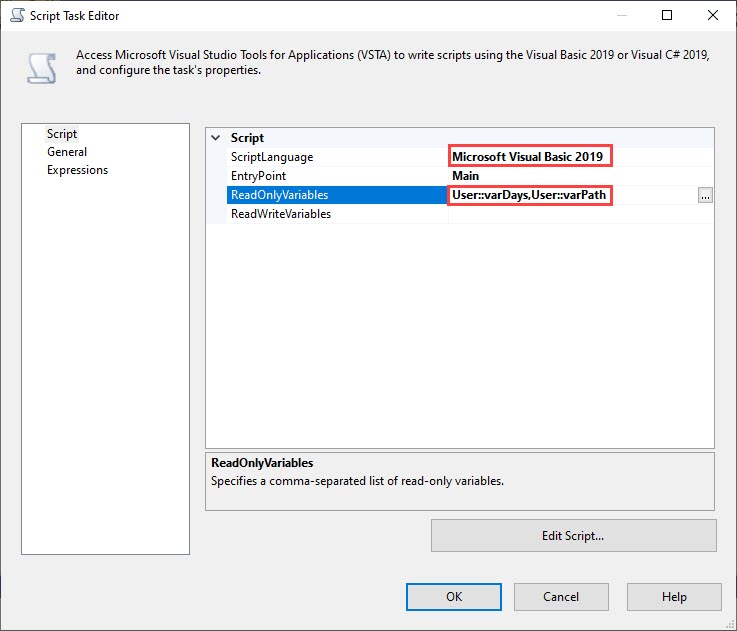The height and width of the screenshot is (631, 737).
Task: Confirm the dialog with OK
Action: click(453, 597)
